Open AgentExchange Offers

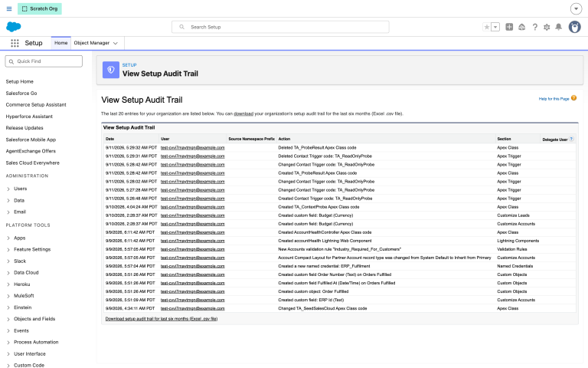click(x=31, y=151)
